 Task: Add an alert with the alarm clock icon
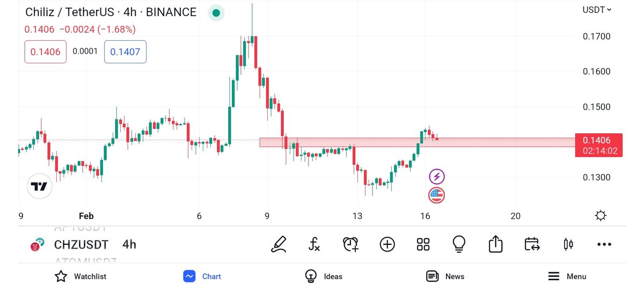coord(350,244)
